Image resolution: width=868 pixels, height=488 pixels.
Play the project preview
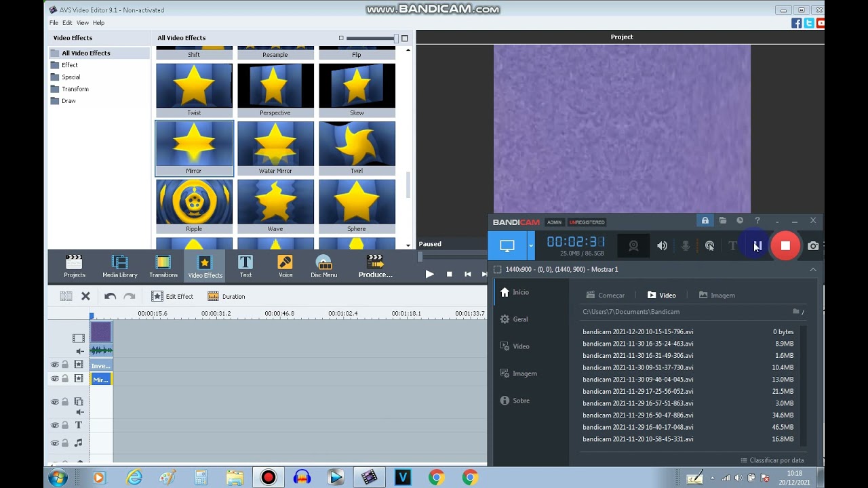pos(429,274)
